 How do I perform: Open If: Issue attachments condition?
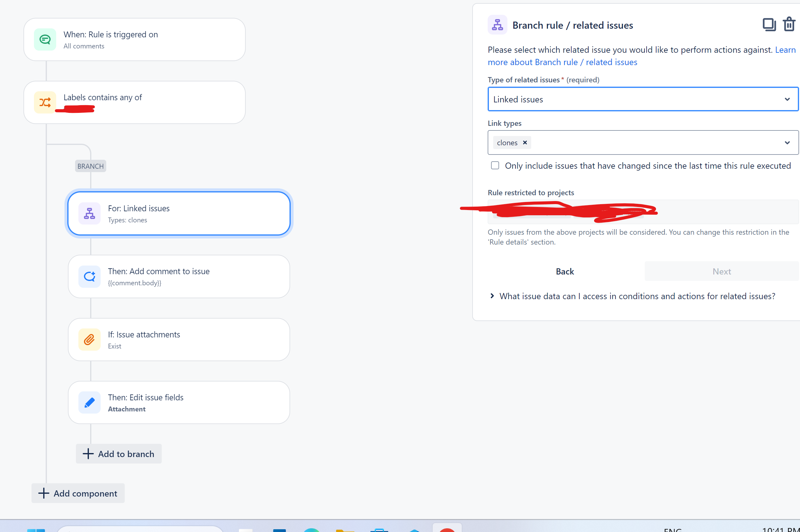179,339
